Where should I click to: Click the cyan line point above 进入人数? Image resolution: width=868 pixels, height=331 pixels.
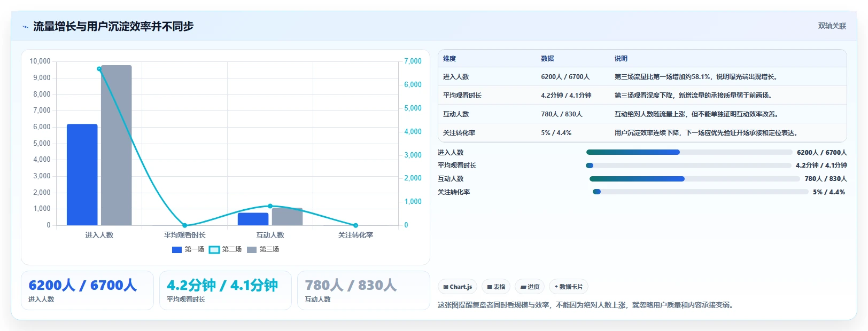coord(99,69)
